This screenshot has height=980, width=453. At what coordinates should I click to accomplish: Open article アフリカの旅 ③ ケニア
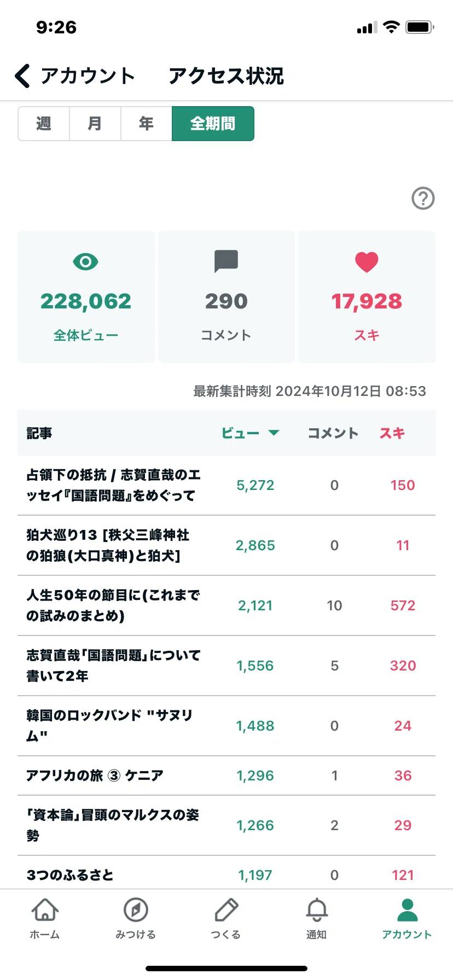pyautogui.click(x=226, y=775)
